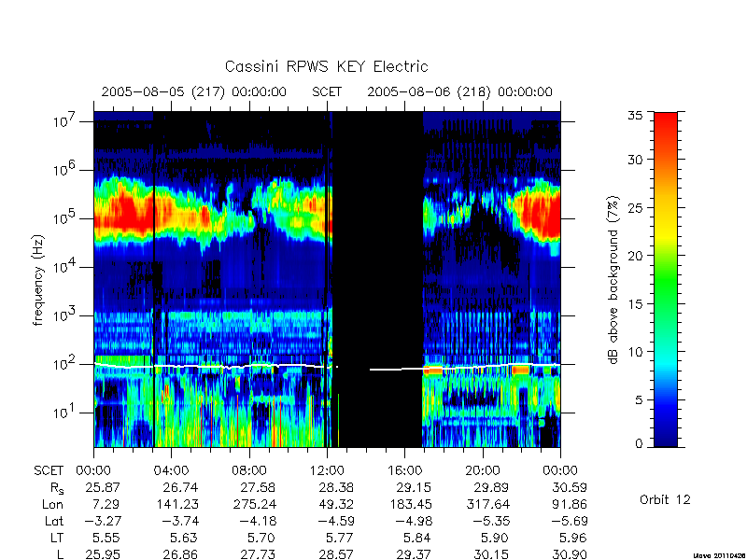Click the colorbar tick value 25
The image size is (747, 560).
[638, 207]
